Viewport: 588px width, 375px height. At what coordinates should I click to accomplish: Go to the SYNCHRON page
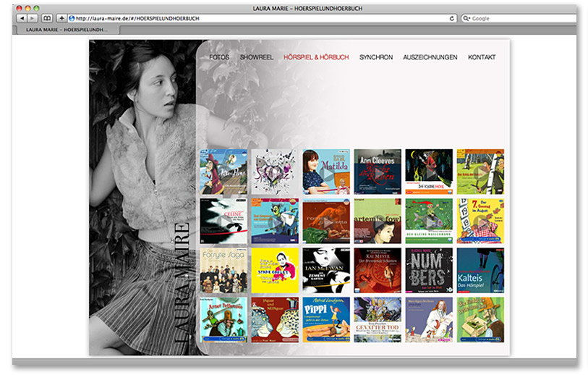pos(376,57)
